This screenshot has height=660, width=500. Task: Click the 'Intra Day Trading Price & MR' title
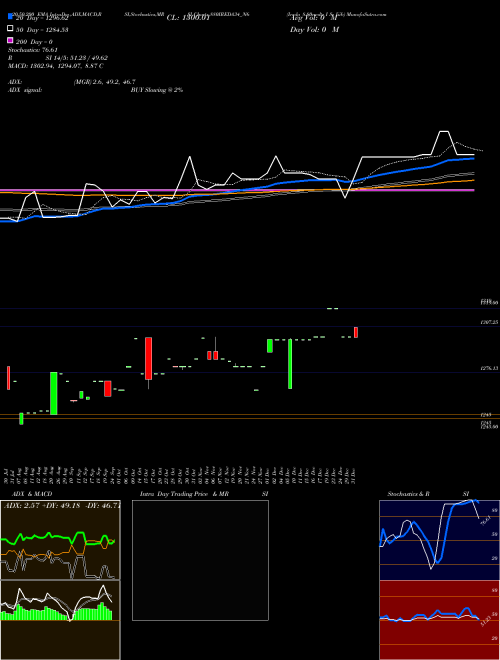pyautogui.click(x=185, y=494)
